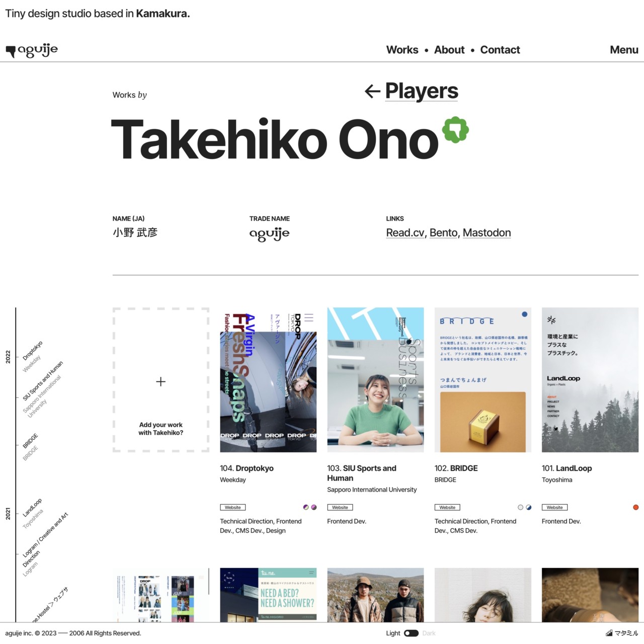
Task: Click the aguije logo in header
Action: click(x=32, y=50)
